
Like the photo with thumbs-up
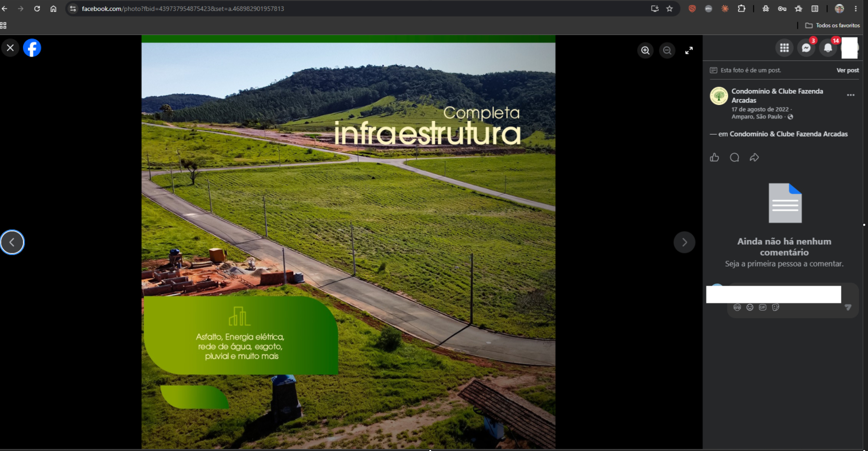click(x=715, y=157)
